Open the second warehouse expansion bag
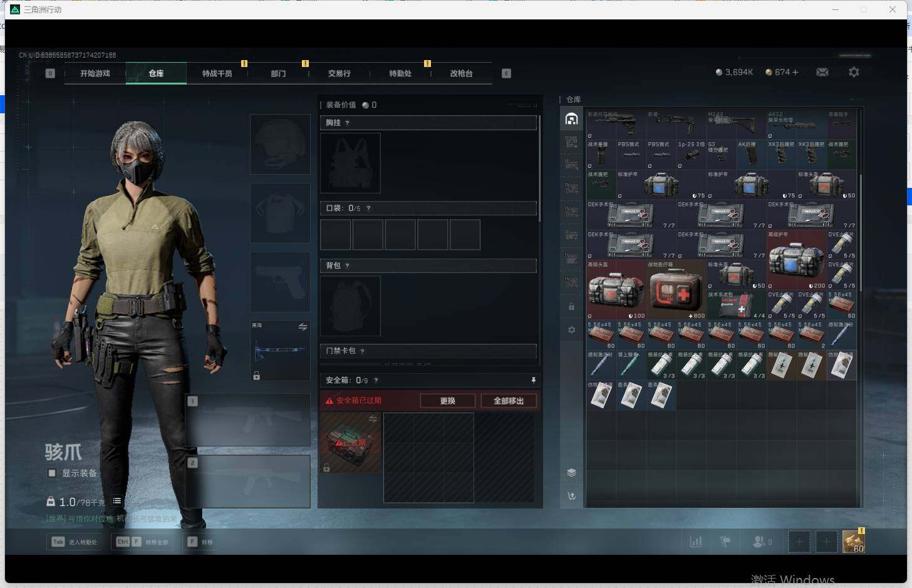The width and height of the screenshot is (912, 588). point(571,143)
